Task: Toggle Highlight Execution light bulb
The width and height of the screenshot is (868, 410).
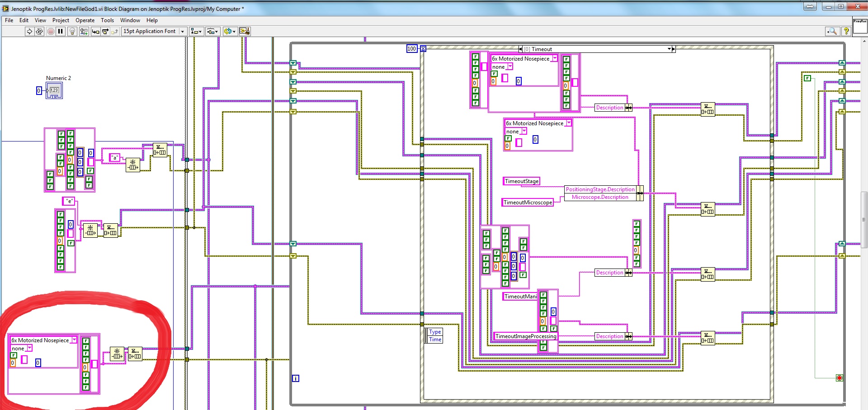Action: pyautogui.click(x=72, y=31)
